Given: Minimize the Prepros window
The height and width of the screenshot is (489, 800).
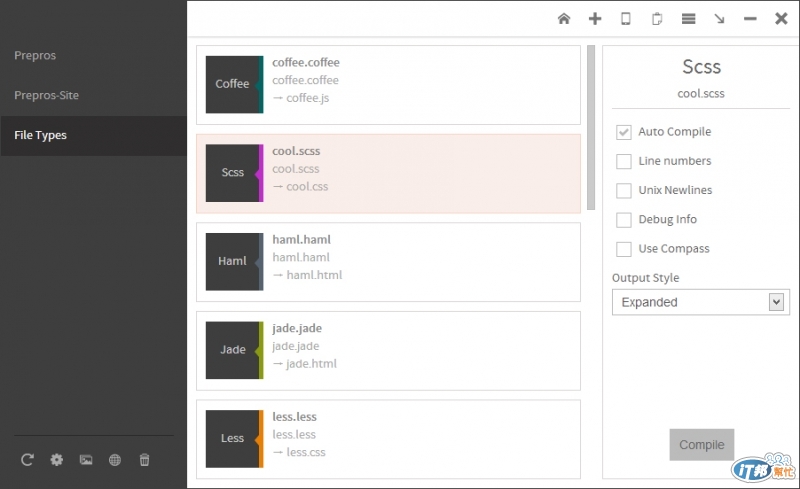Looking at the screenshot, I should coord(750,19).
